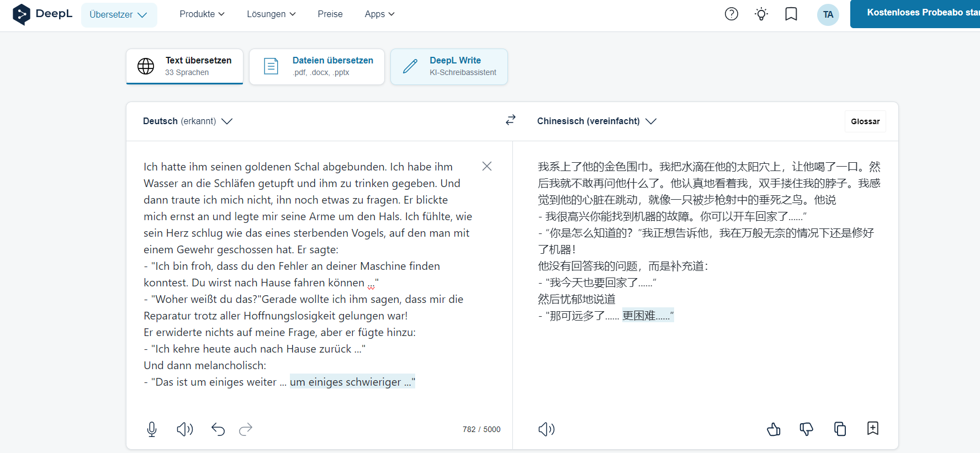The height and width of the screenshot is (453, 980).
Task: Open the help question mark icon
Action: [x=732, y=14]
